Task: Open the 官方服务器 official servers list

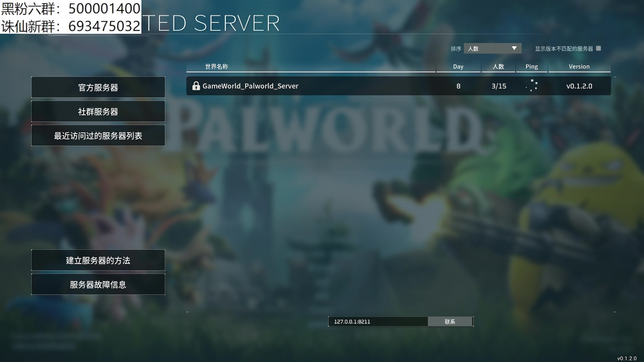Action: (x=98, y=87)
